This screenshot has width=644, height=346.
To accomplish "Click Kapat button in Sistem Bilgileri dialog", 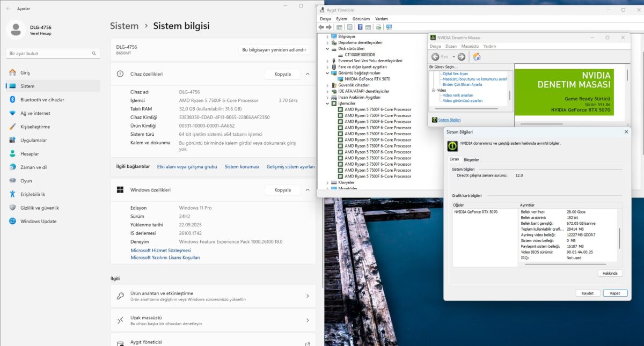I will click(615, 293).
